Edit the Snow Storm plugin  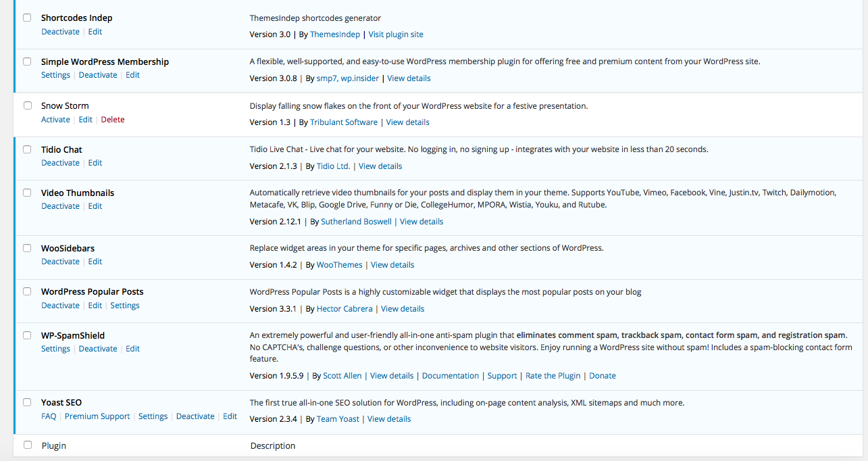(x=86, y=120)
